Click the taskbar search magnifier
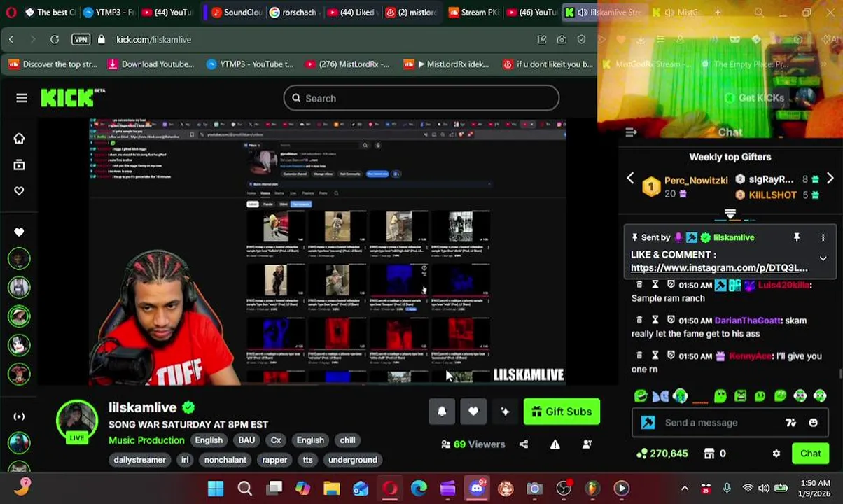Viewport: 843px width, 504px height. point(245,489)
